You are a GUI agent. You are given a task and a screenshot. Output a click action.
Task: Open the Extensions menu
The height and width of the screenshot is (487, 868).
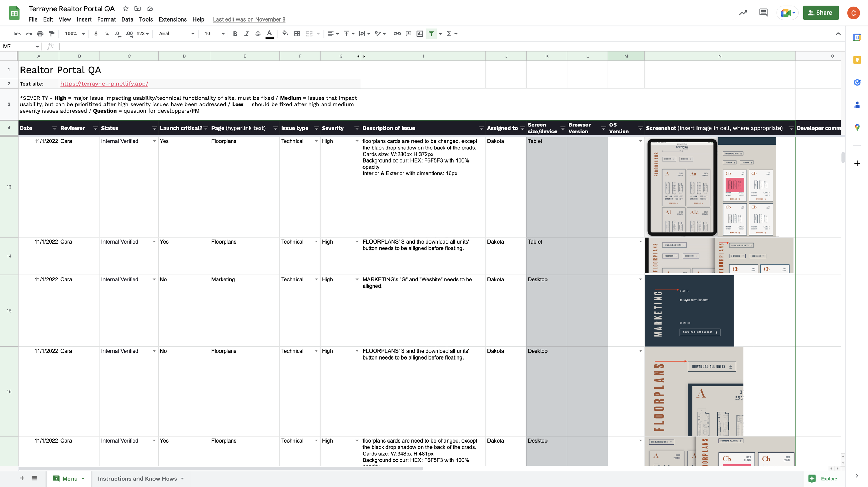point(173,19)
